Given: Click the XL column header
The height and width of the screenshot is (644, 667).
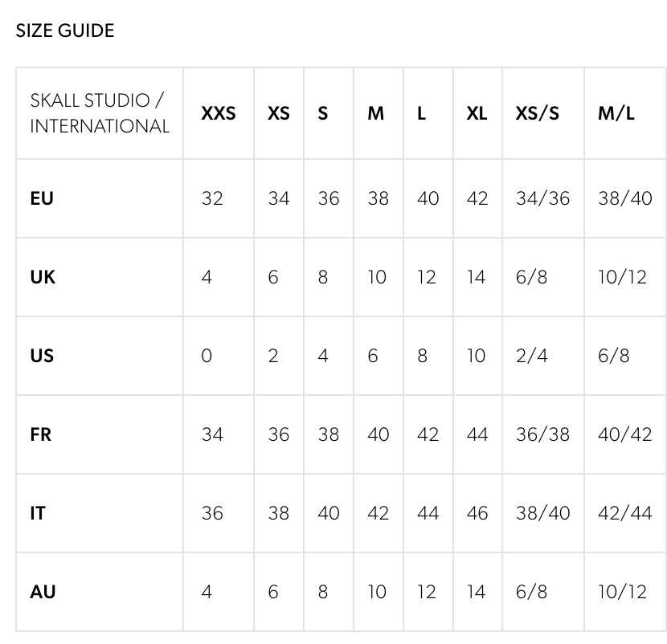Looking at the screenshot, I should (x=477, y=113).
